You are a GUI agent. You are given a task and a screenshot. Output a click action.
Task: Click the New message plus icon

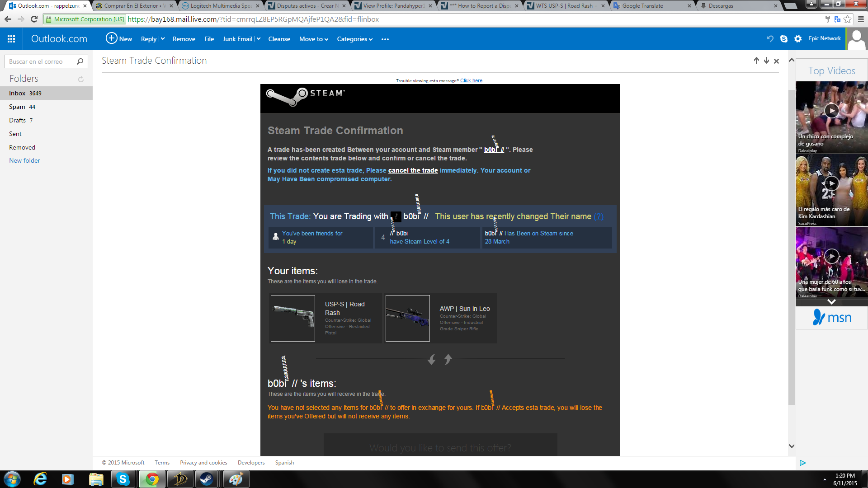pyautogui.click(x=111, y=38)
